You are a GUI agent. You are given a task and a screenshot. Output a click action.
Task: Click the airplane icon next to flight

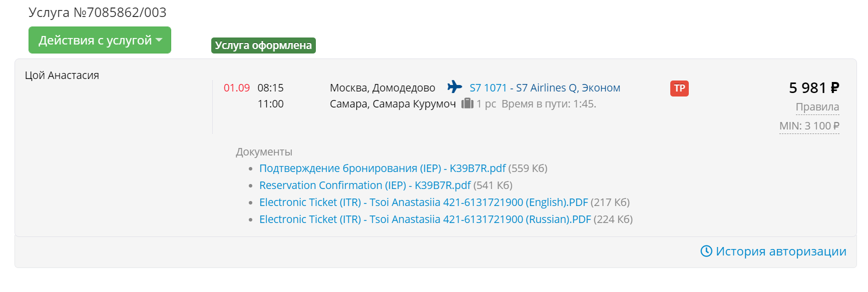click(x=455, y=87)
